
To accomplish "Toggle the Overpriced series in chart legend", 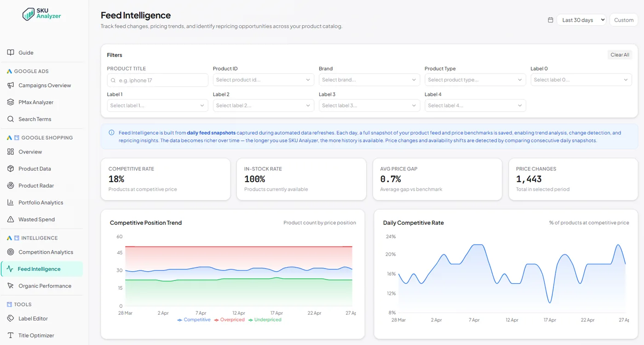I will [x=230, y=320].
